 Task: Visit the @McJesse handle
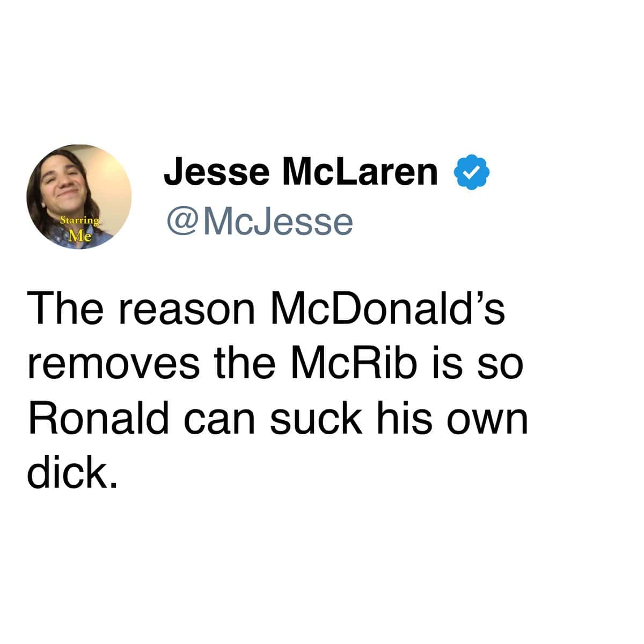(260, 222)
